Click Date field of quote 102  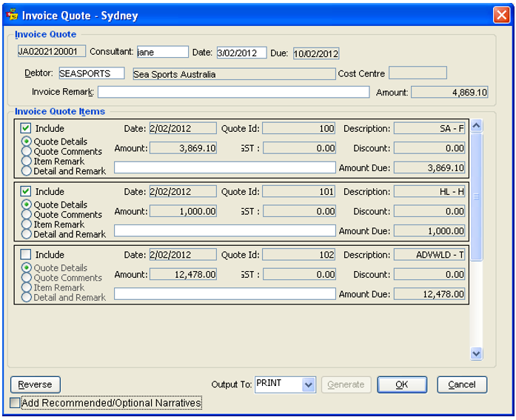click(x=183, y=254)
